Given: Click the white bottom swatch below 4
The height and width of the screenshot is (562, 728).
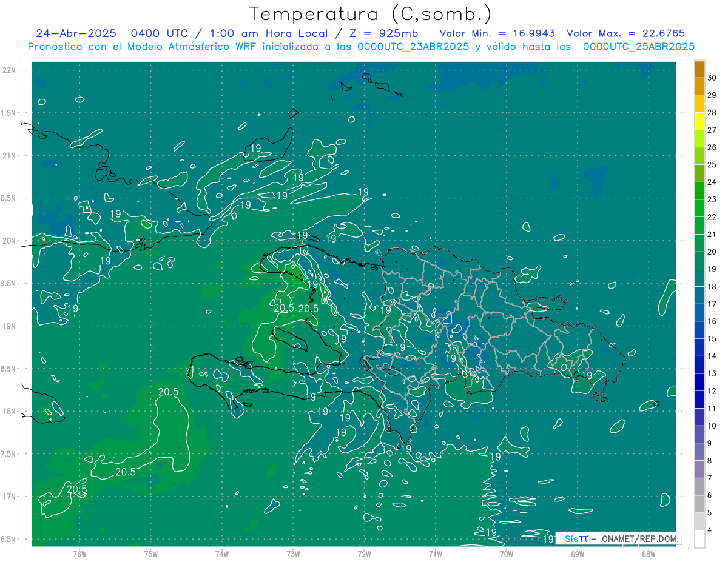Looking at the screenshot, I should [699, 539].
